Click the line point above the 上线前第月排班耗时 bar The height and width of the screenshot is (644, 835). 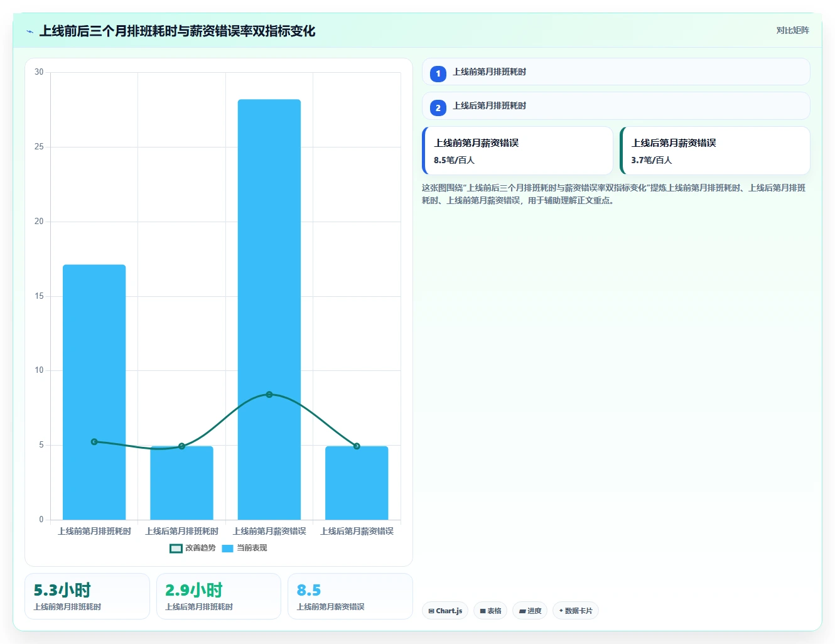click(94, 442)
